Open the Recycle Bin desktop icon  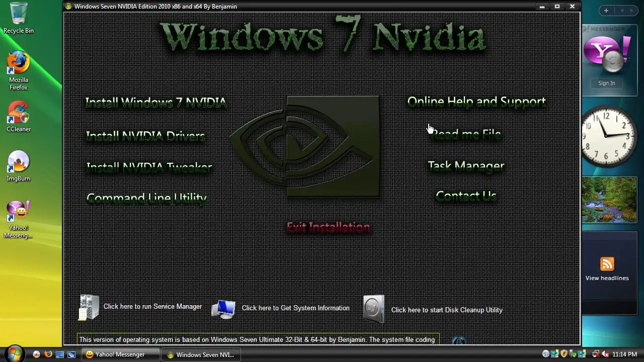[18, 18]
